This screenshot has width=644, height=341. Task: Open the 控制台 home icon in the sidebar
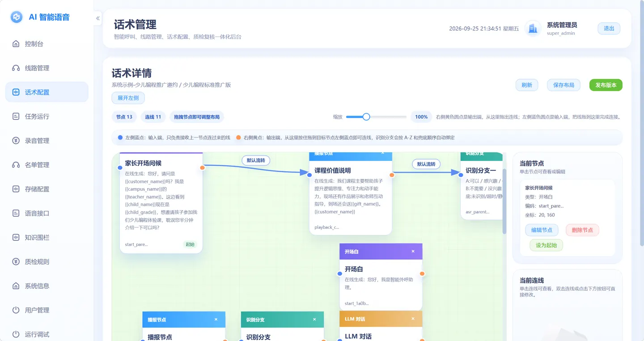(x=16, y=44)
